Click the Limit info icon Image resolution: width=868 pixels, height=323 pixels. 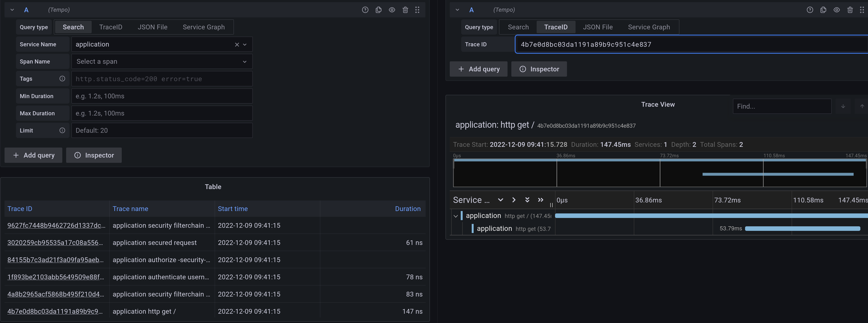[62, 130]
